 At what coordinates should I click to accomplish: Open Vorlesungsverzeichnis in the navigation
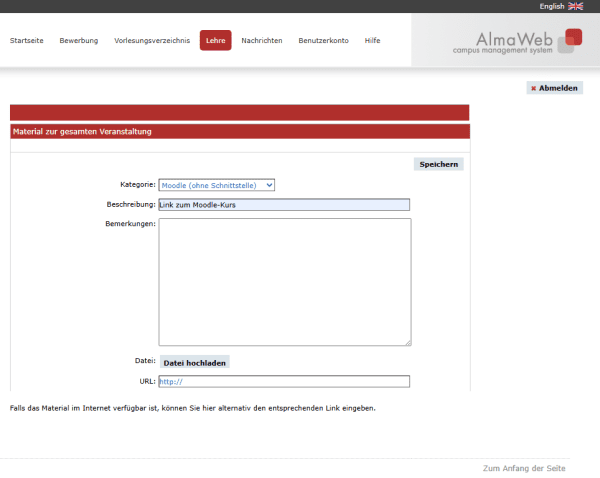click(x=152, y=41)
